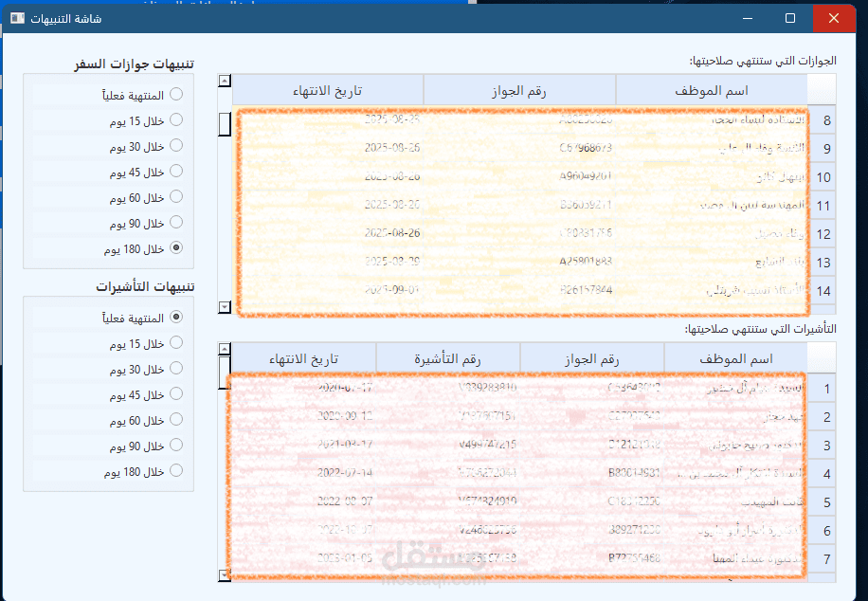
Task: Select row 10 header in passports table
Action: [823, 177]
